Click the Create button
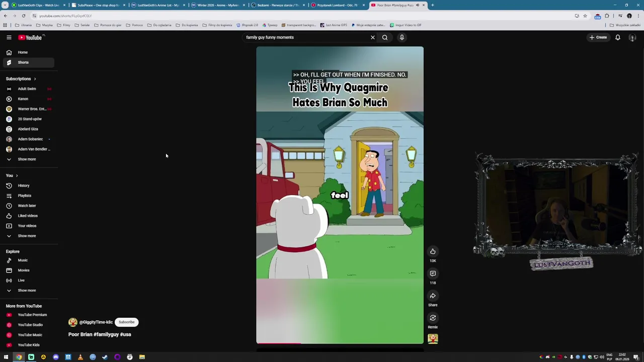Screen dimensions: 644x362 (598, 37)
